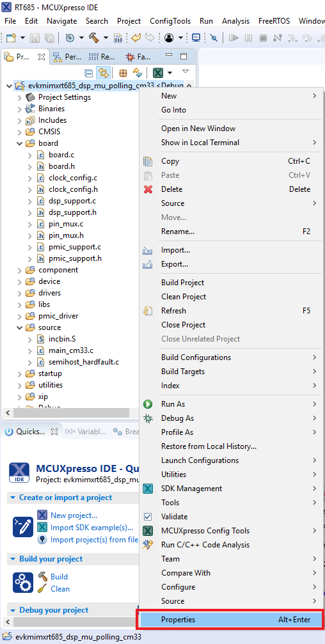
Task: Click the Terminate stop toolbar icon
Action: 264,38
